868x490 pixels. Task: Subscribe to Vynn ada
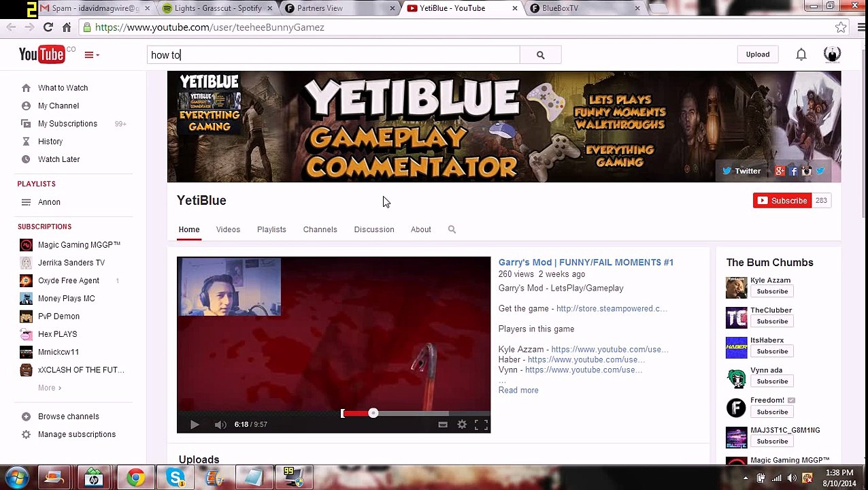point(772,381)
